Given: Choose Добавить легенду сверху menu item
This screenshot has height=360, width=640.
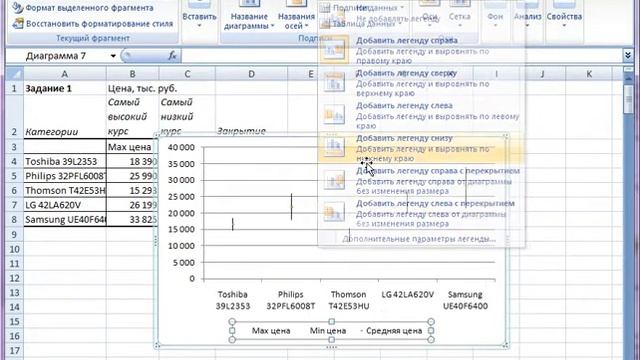Looking at the screenshot, I should click(420, 82).
